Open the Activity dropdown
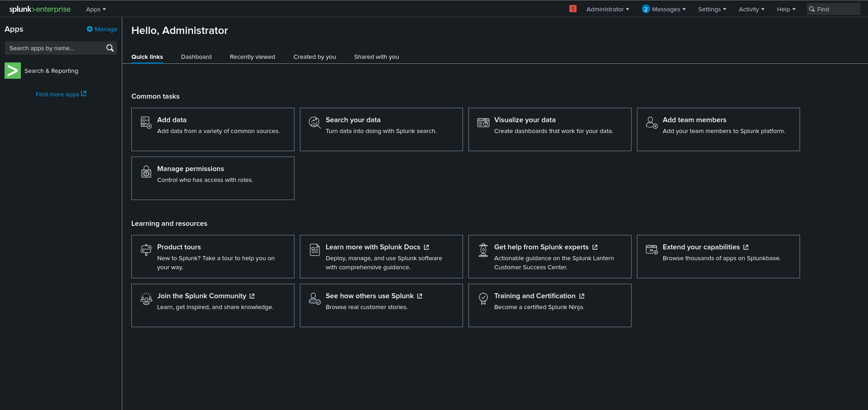 point(752,9)
